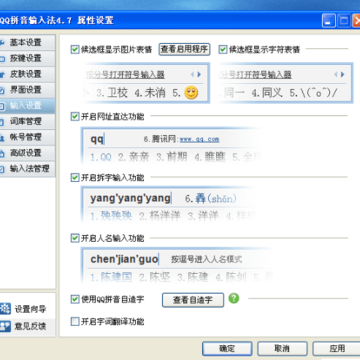The image size is (360, 360).
Task: Click the smiley emoji in the picture emoticon preview
Action: [x=191, y=93]
